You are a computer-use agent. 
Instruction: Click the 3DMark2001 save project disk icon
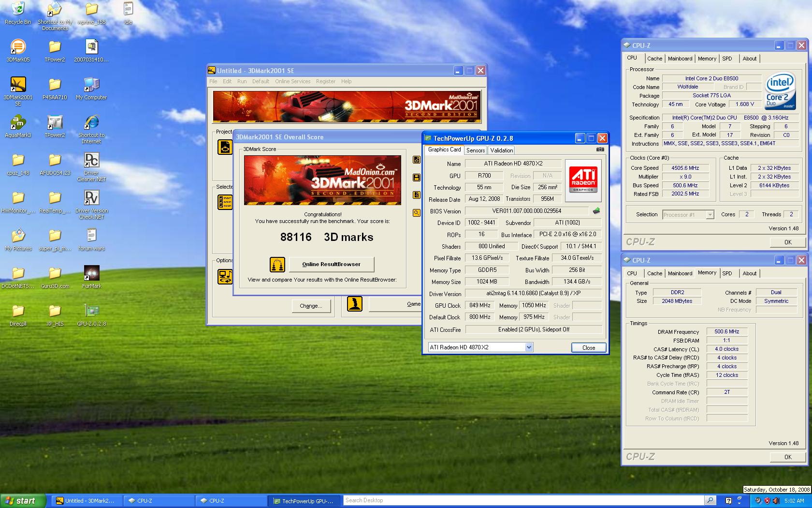click(416, 178)
